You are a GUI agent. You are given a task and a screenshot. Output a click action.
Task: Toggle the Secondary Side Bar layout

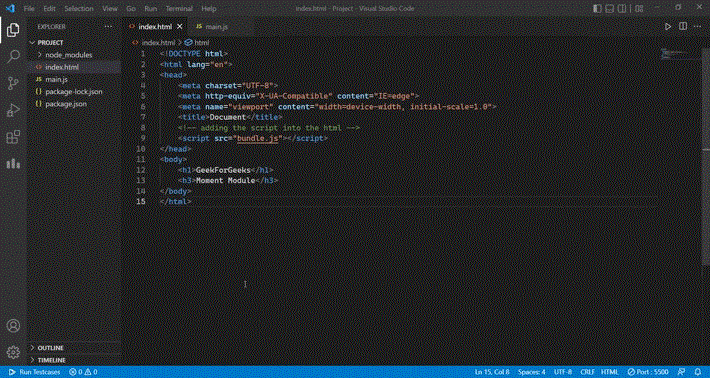coord(622,8)
